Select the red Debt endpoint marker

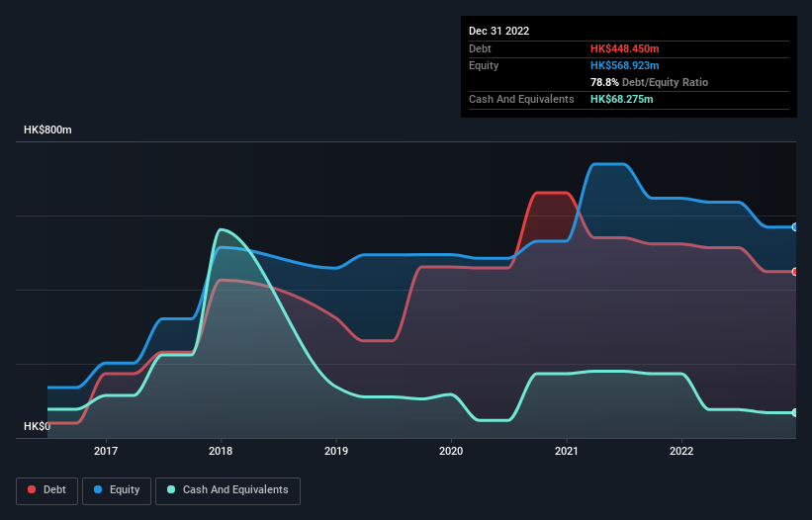795,272
